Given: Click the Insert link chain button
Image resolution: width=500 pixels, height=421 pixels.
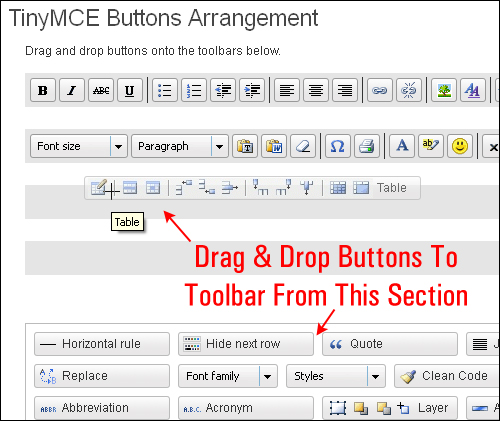Looking at the screenshot, I should pyautogui.click(x=380, y=90).
